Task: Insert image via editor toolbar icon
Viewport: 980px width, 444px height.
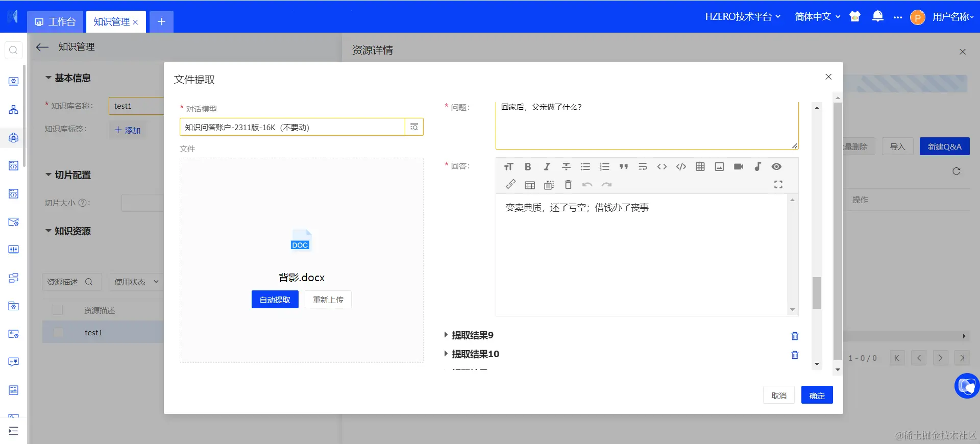Action: (x=719, y=166)
